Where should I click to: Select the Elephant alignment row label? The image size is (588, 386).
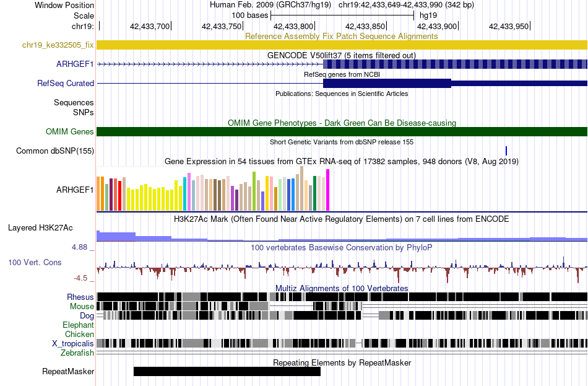[78, 325]
